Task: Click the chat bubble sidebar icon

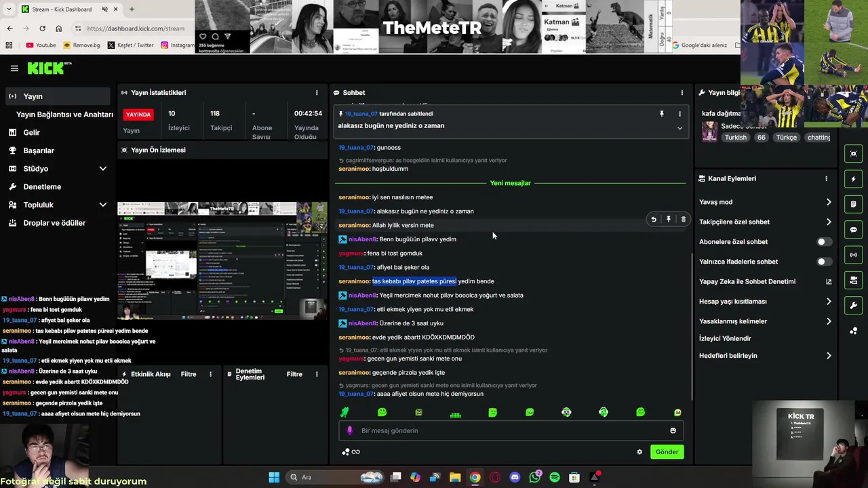Action: coord(854,230)
